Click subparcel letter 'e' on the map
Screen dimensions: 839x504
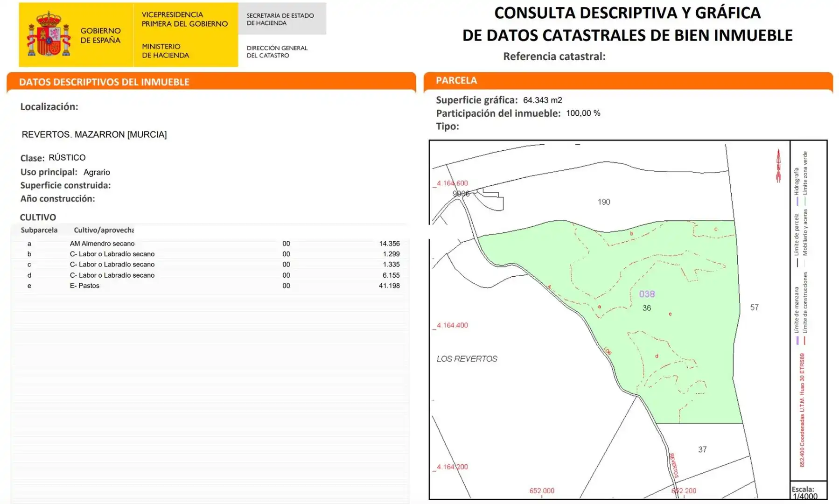point(670,314)
